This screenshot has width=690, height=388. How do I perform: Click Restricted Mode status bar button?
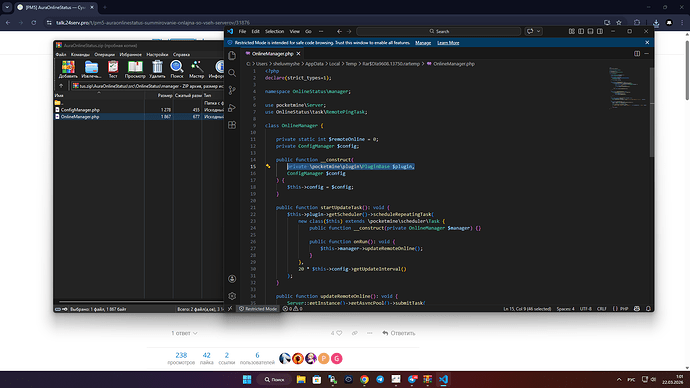tap(258, 309)
